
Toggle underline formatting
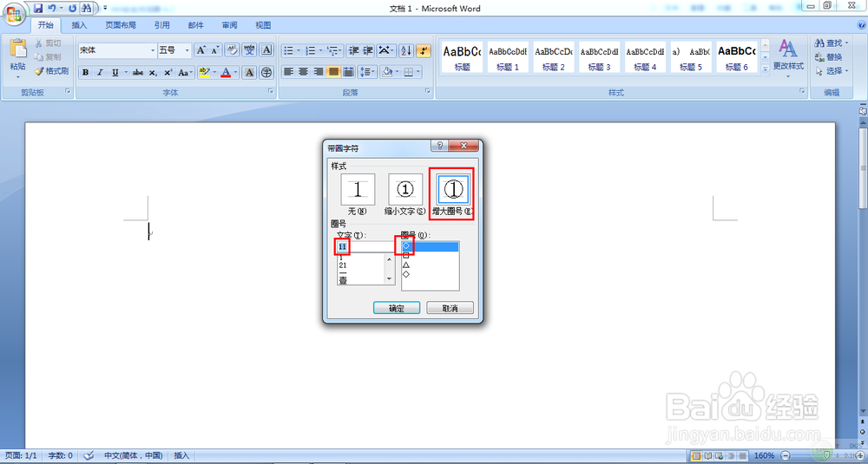pyautogui.click(x=115, y=73)
